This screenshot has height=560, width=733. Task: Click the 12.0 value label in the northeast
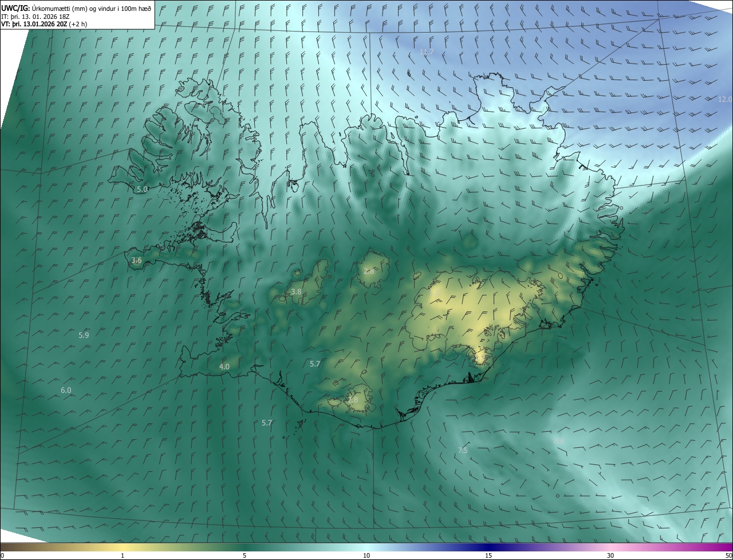click(x=725, y=99)
